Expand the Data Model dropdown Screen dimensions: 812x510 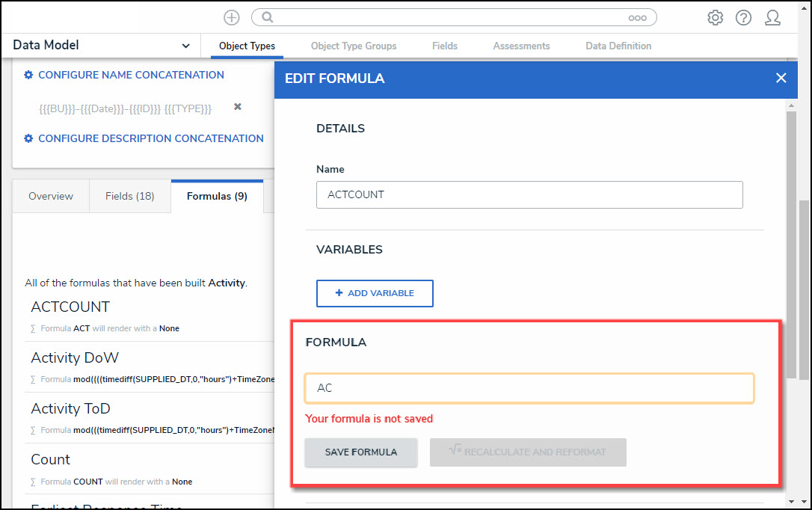[x=185, y=46]
